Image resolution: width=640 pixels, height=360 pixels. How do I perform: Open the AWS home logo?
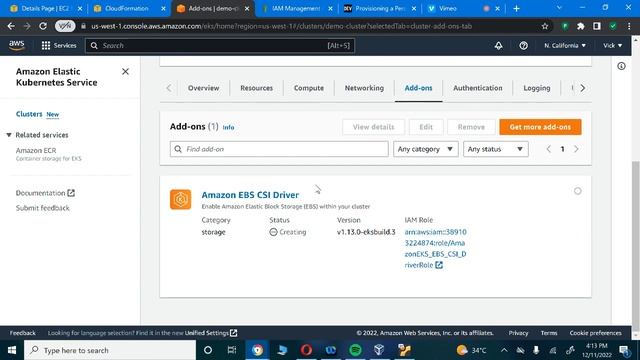point(17,45)
